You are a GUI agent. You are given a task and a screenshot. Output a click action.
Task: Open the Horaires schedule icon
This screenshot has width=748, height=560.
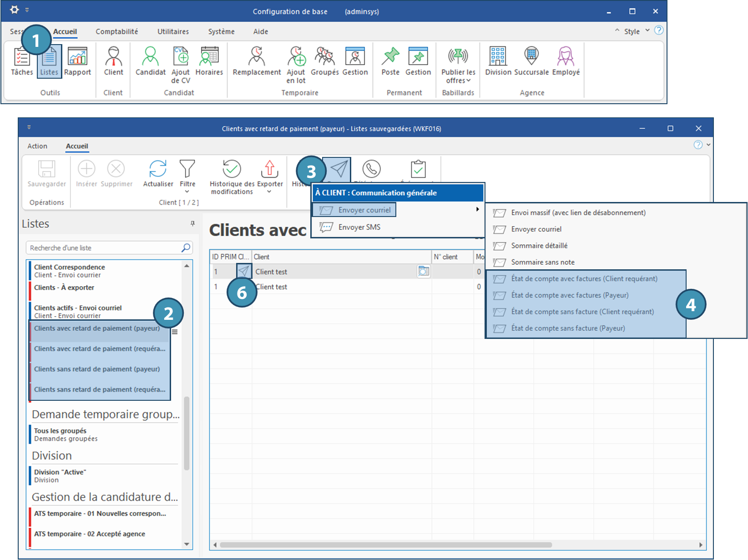[209, 57]
